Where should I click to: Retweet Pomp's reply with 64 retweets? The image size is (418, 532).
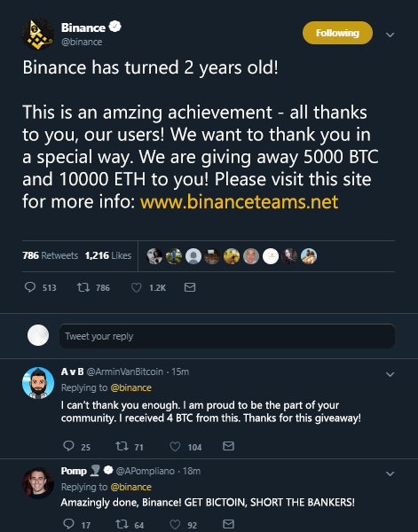(x=122, y=524)
